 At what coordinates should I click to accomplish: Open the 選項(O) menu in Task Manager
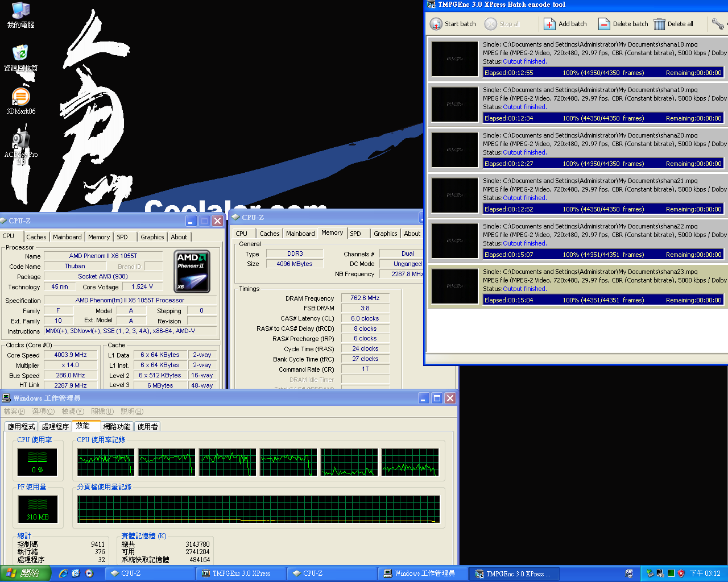pos(43,411)
